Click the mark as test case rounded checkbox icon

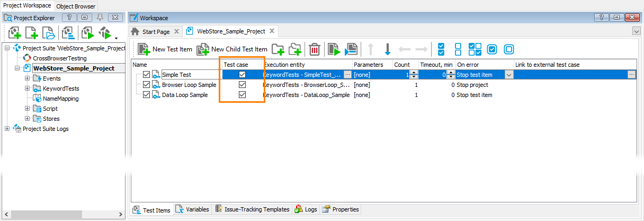pyautogui.click(x=492, y=49)
